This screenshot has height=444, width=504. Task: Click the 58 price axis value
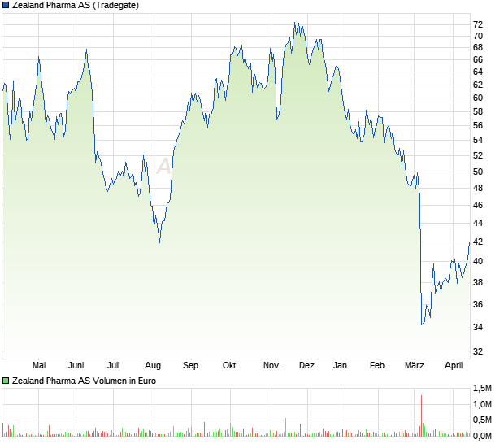pyautogui.click(x=478, y=111)
